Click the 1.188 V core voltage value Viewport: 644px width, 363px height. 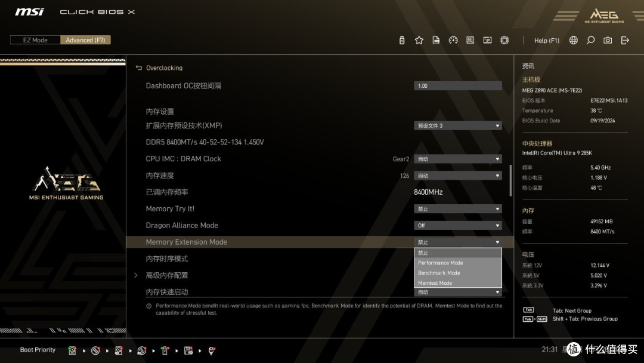click(x=599, y=177)
